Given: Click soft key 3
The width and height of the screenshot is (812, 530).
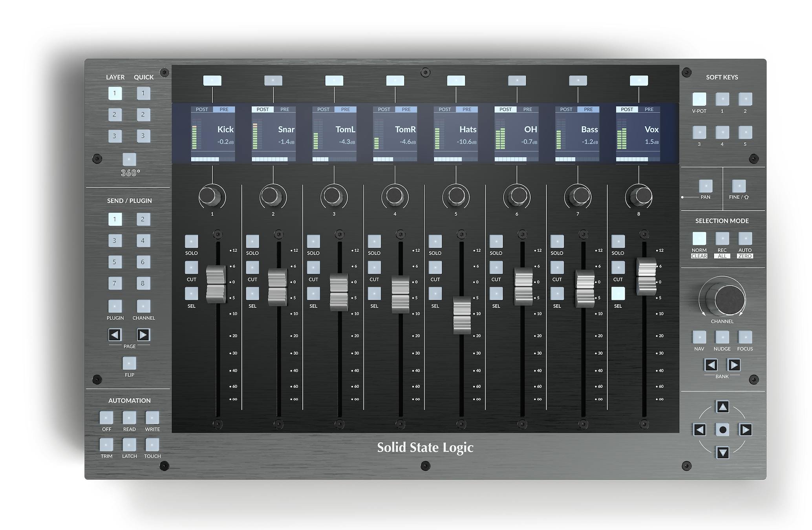Looking at the screenshot, I should click(x=699, y=132).
